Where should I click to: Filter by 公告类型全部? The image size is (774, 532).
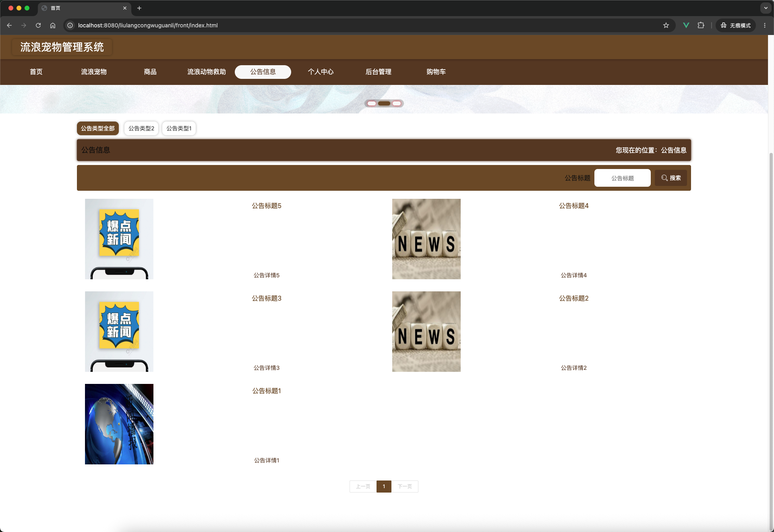click(x=98, y=128)
